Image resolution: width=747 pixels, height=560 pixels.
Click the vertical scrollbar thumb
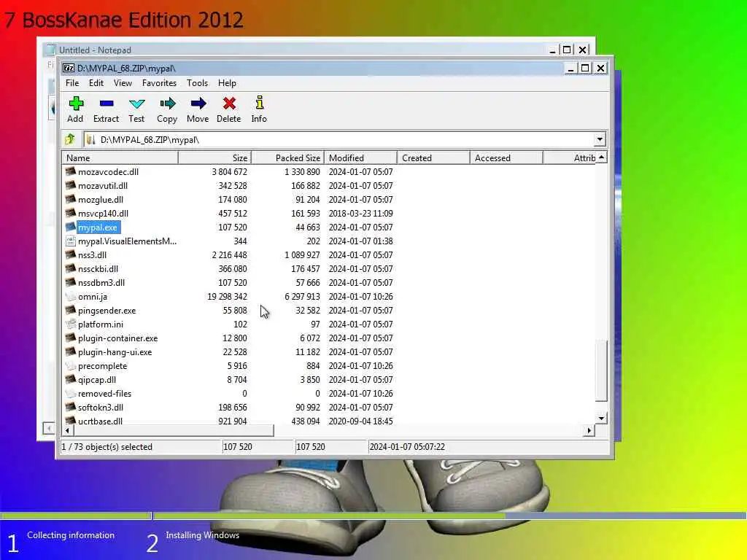pos(602,370)
